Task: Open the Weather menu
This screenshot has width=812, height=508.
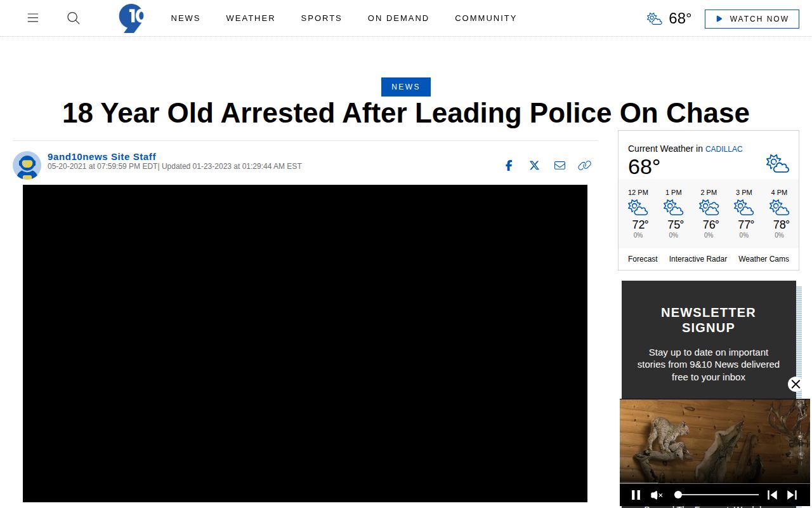Action: [x=251, y=18]
